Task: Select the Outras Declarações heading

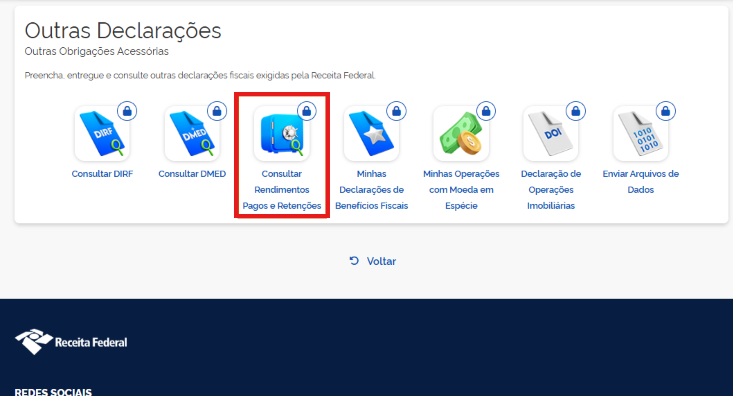Action: [x=123, y=31]
